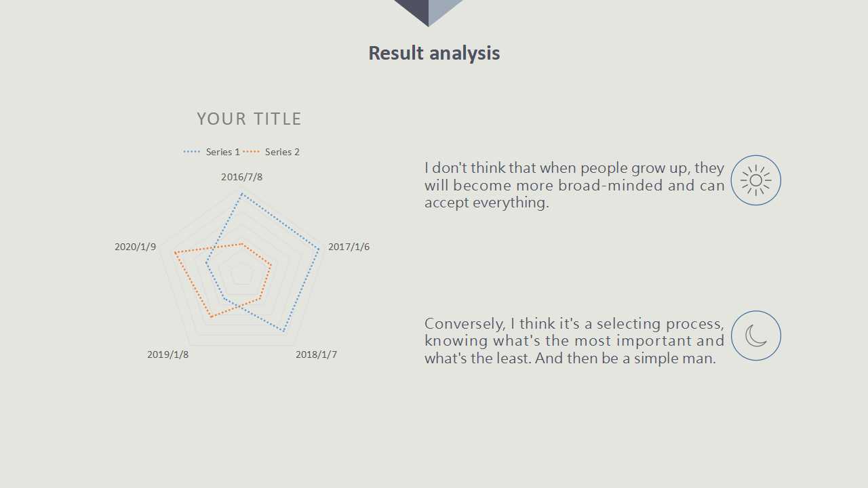Select the "Result analysis" heading

click(x=434, y=53)
